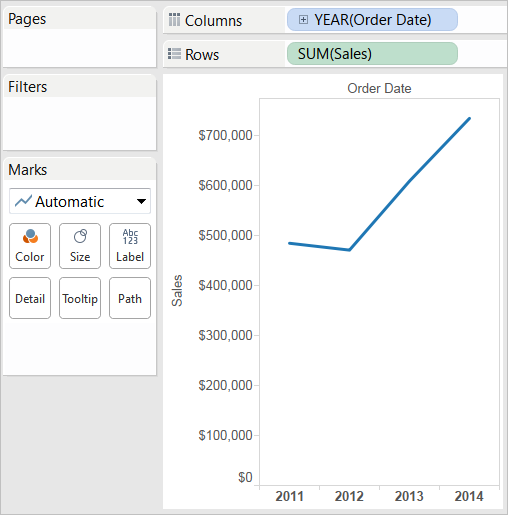
Task: Select the SUM(Sales) pill on Rows
Action: [x=372, y=53]
